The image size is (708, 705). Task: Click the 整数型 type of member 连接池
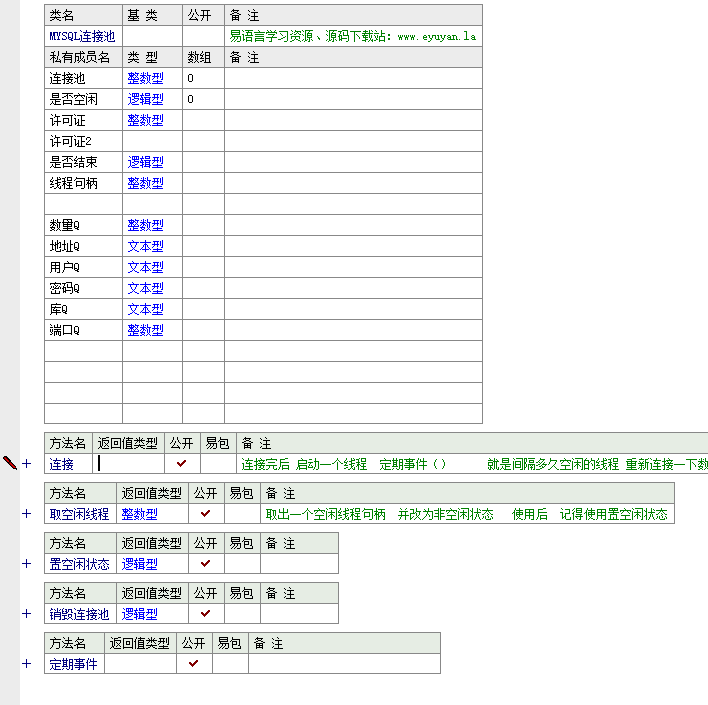145,78
